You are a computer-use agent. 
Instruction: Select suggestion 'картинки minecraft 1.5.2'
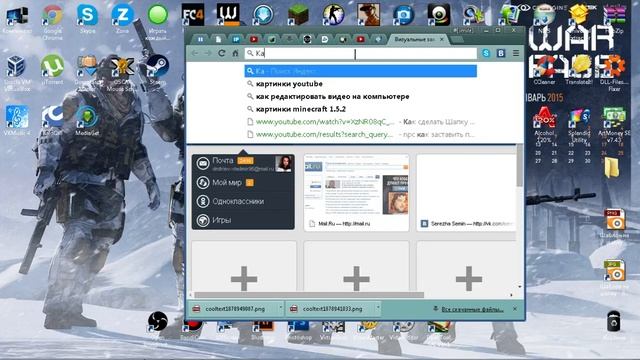coord(361,109)
